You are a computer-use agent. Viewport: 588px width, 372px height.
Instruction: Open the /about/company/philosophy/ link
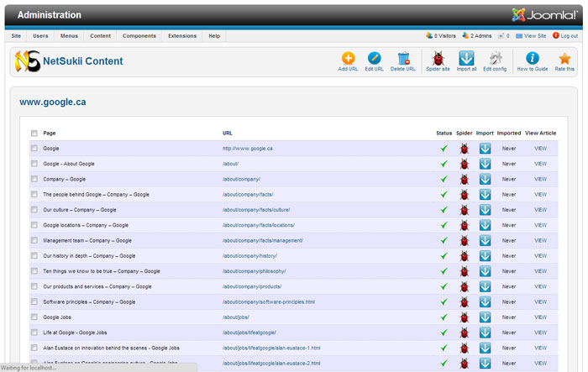point(254,271)
